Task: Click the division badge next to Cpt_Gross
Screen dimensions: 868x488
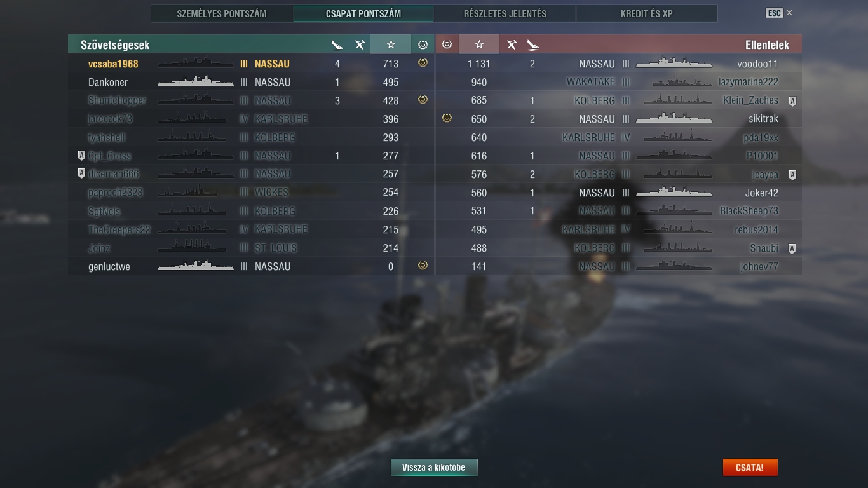Action: pos(81,155)
